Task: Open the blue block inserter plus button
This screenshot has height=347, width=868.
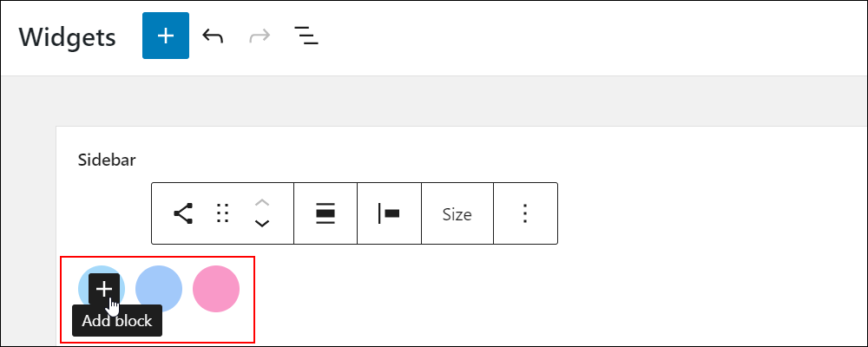Action: coord(166,36)
